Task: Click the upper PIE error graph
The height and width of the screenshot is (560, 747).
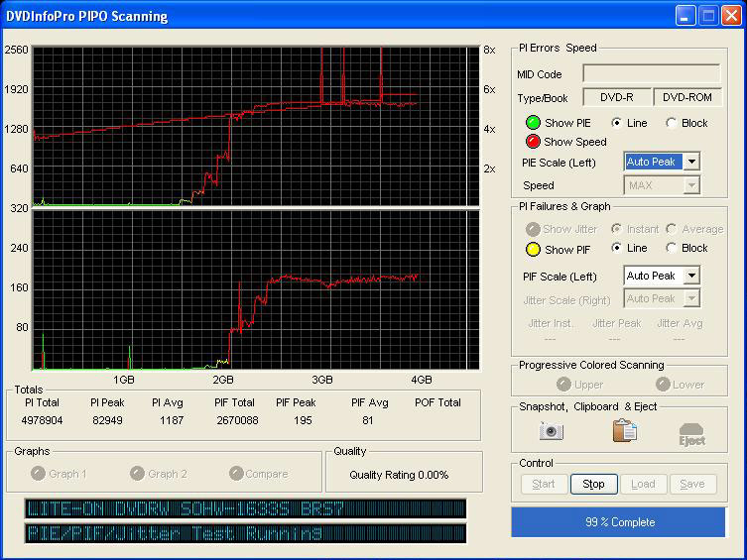Action: [x=255, y=126]
